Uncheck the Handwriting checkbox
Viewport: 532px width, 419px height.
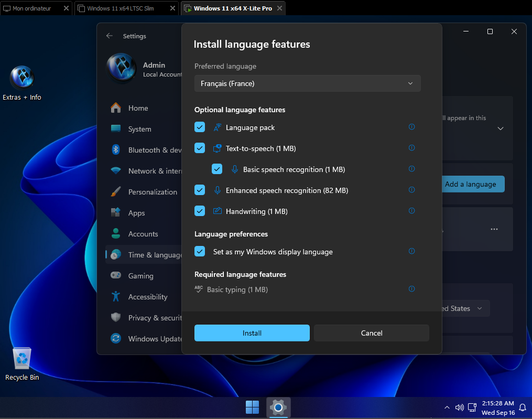[200, 211]
